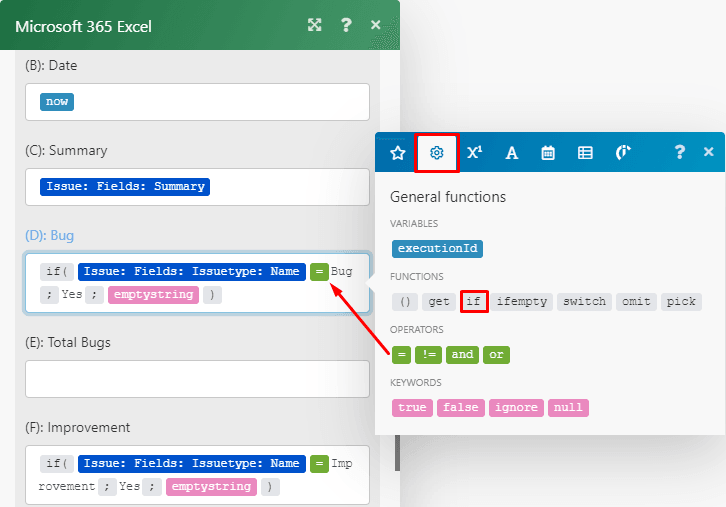
Task: Insert the 'true' keyword
Action: click(x=412, y=407)
